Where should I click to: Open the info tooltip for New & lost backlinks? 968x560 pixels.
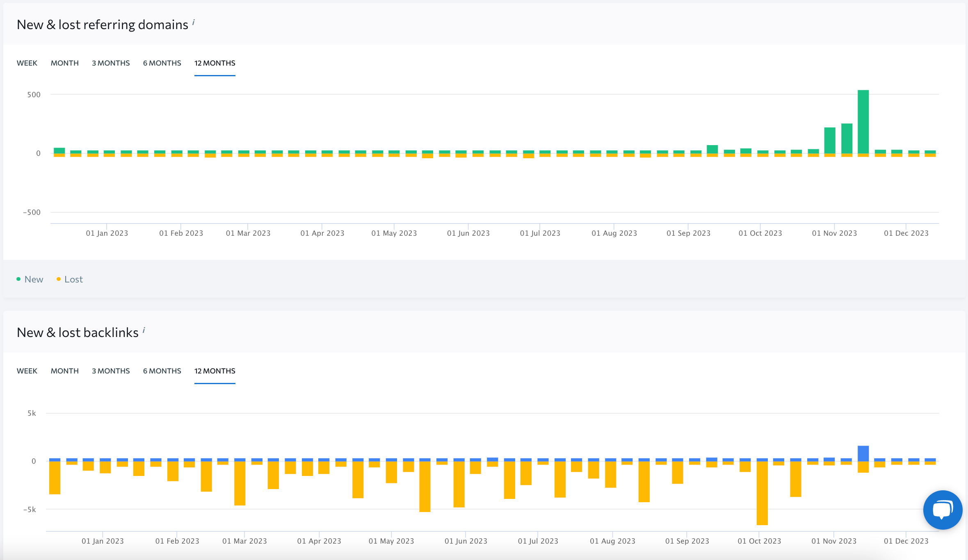144,330
